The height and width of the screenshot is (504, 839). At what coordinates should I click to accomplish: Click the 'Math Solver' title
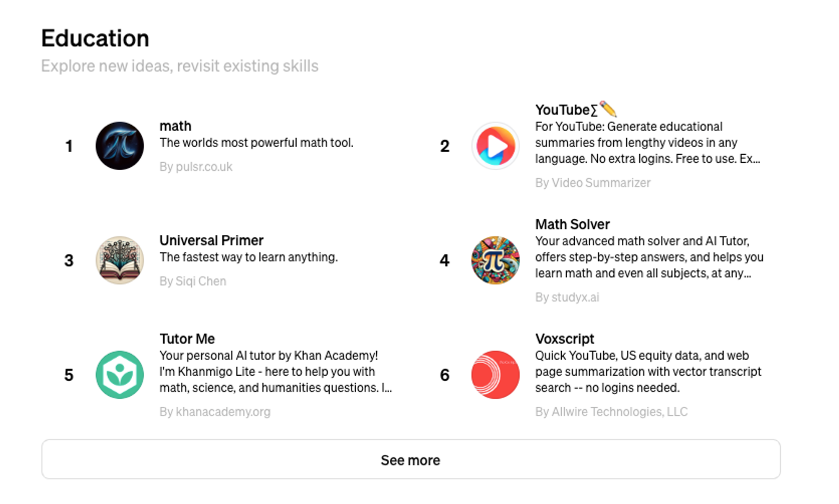(x=572, y=224)
